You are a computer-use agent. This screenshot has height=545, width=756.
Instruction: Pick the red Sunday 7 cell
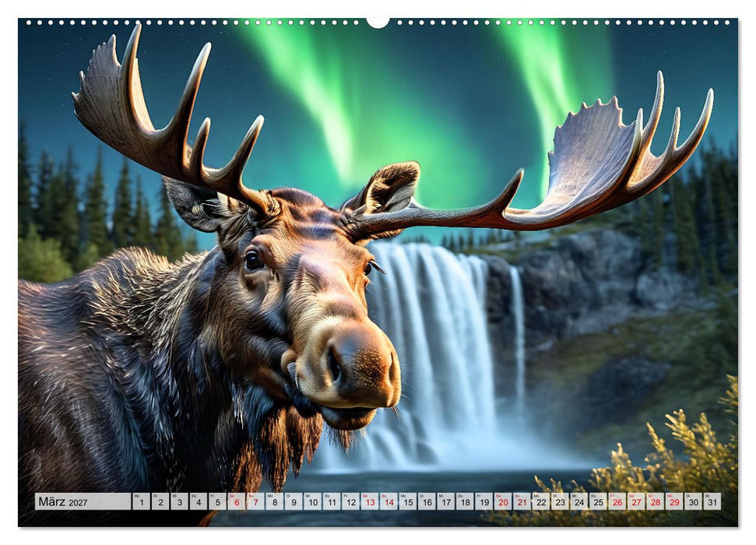coord(255,501)
